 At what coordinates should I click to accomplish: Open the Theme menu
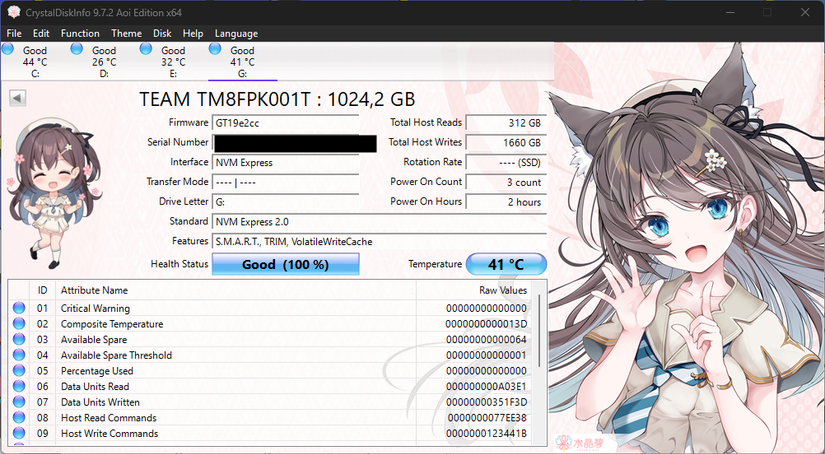tap(126, 33)
